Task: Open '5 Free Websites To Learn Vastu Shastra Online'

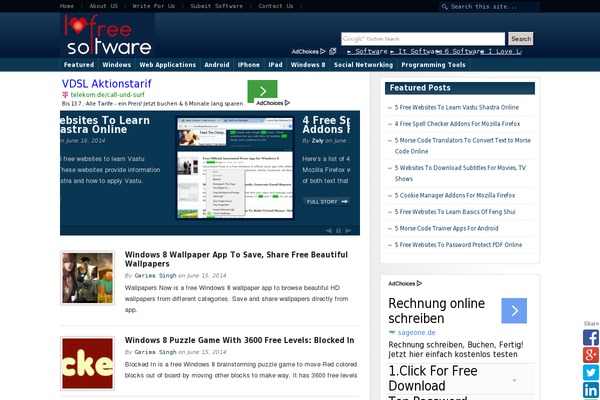Action: click(x=457, y=107)
